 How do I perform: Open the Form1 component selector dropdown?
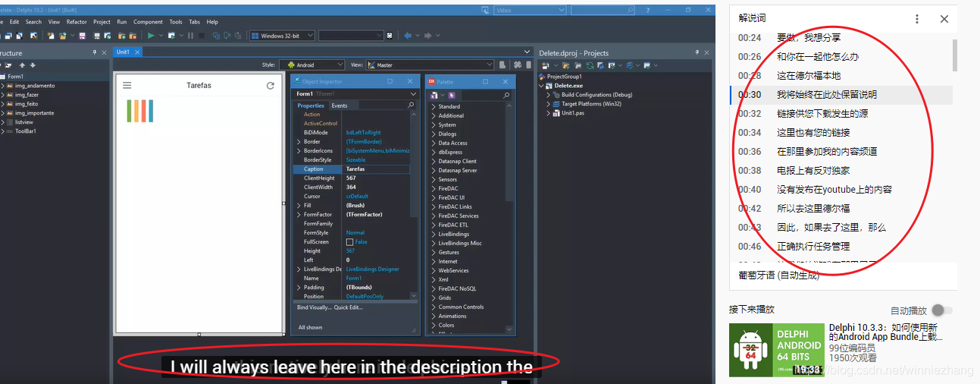pyautogui.click(x=413, y=94)
